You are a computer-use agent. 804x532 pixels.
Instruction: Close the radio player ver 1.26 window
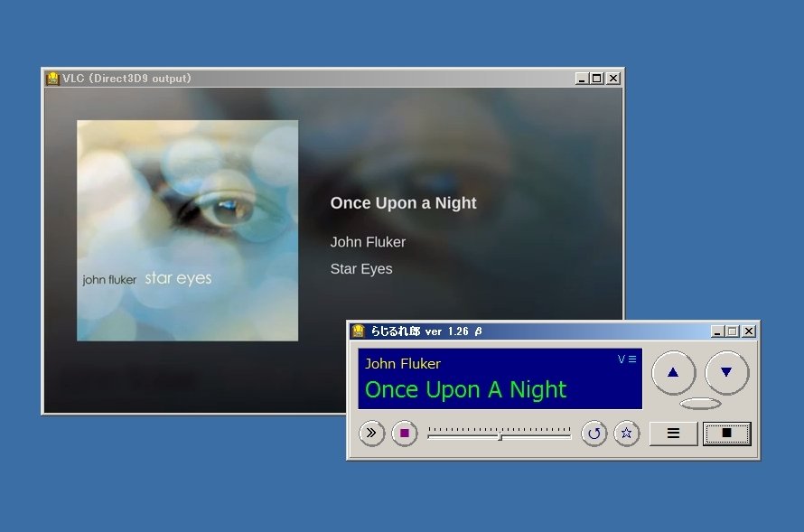(x=749, y=331)
